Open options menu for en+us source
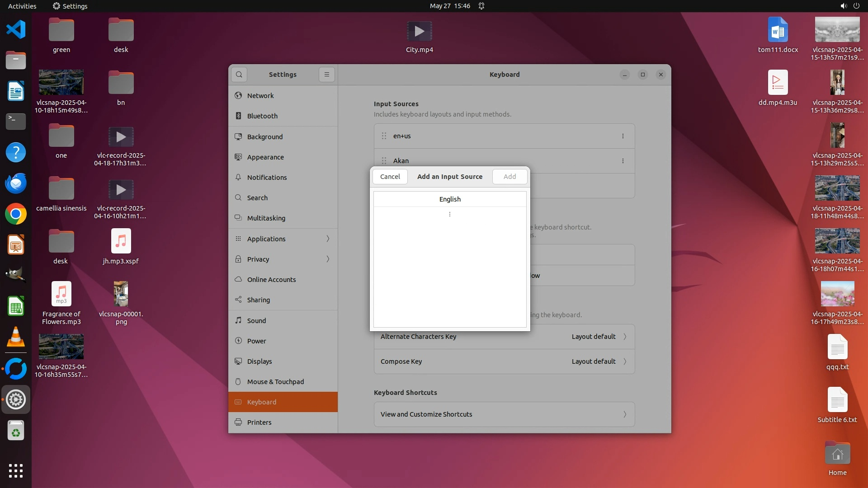Image resolution: width=868 pixels, height=488 pixels. pyautogui.click(x=623, y=136)
